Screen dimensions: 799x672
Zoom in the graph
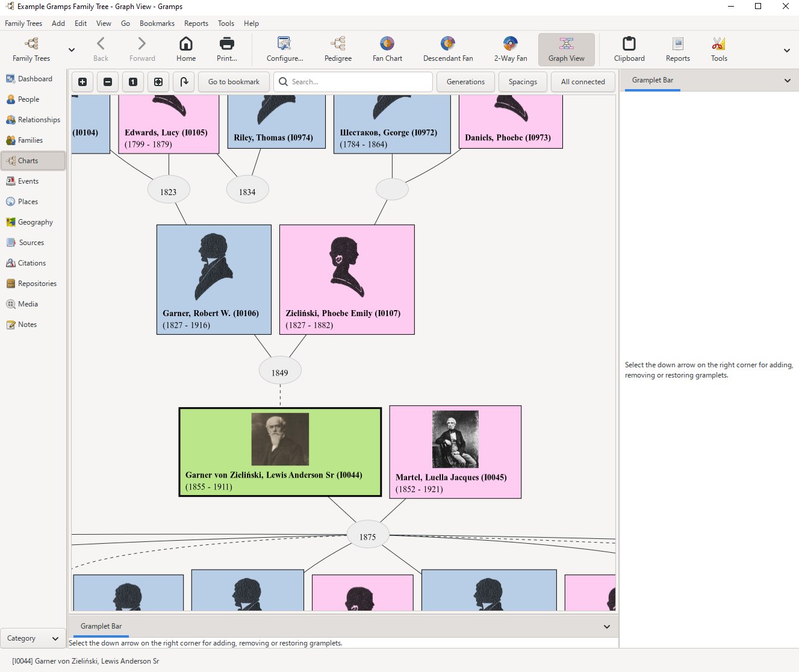(82, 82)
